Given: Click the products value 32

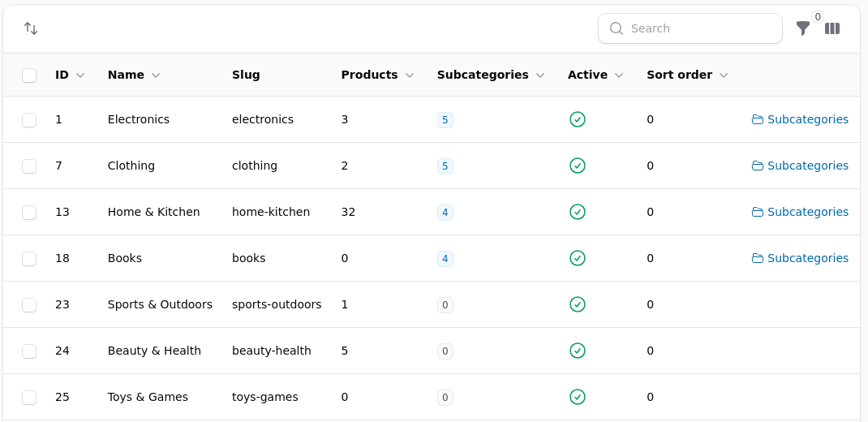Looking at the screenshot, I should [348, 212].
